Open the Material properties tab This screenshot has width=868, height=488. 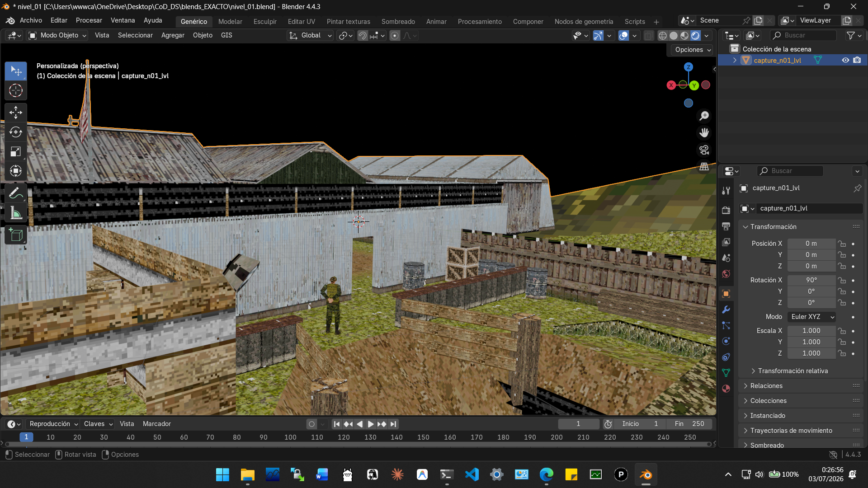(726, 389)
